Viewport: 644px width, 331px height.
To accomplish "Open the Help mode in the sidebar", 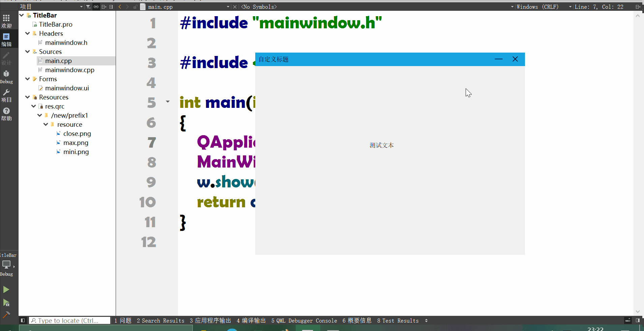I will coord(6,114).
